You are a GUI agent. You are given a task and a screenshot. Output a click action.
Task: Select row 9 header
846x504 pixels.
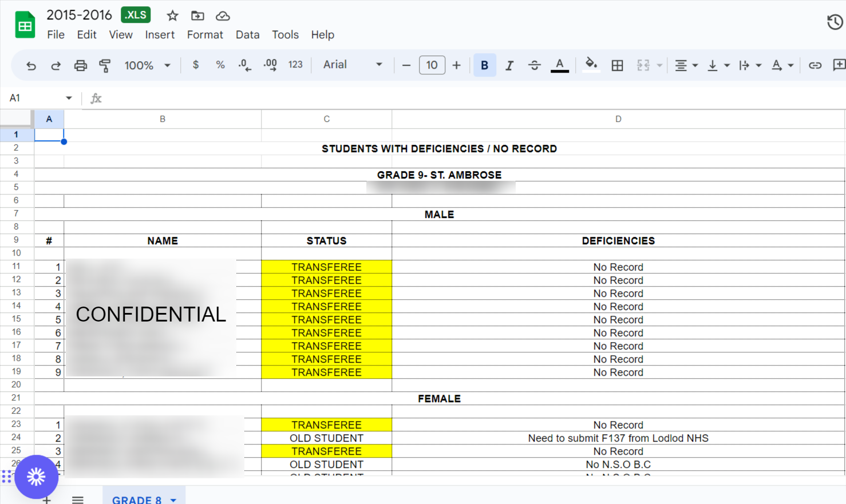[x=16, y=240]
